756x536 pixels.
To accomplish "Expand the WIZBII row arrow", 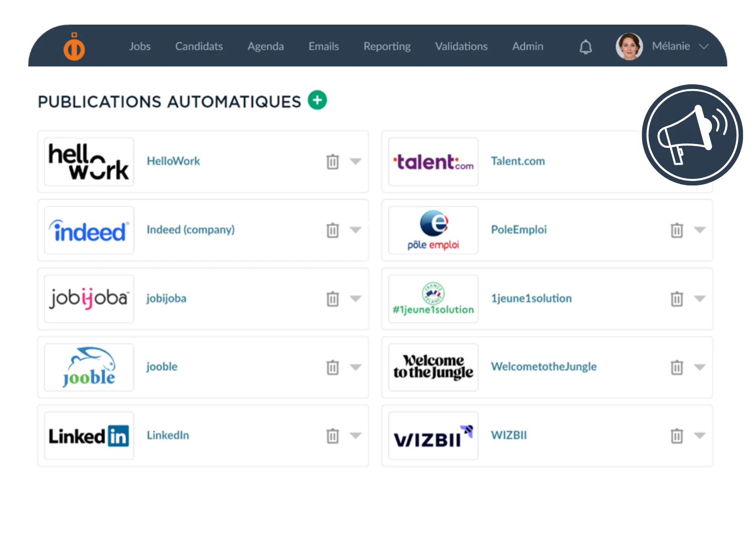I will point(700,435).
